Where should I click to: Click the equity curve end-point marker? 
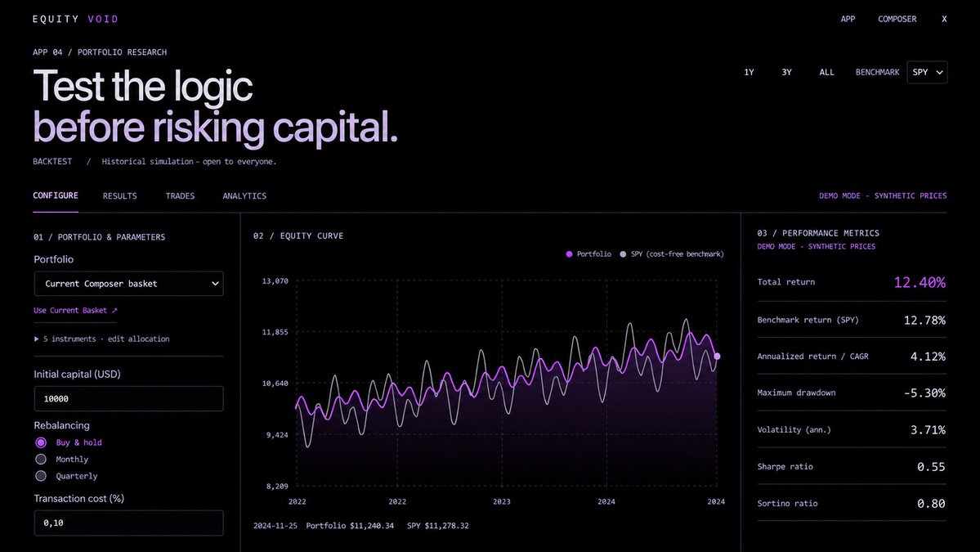point(717,357)
